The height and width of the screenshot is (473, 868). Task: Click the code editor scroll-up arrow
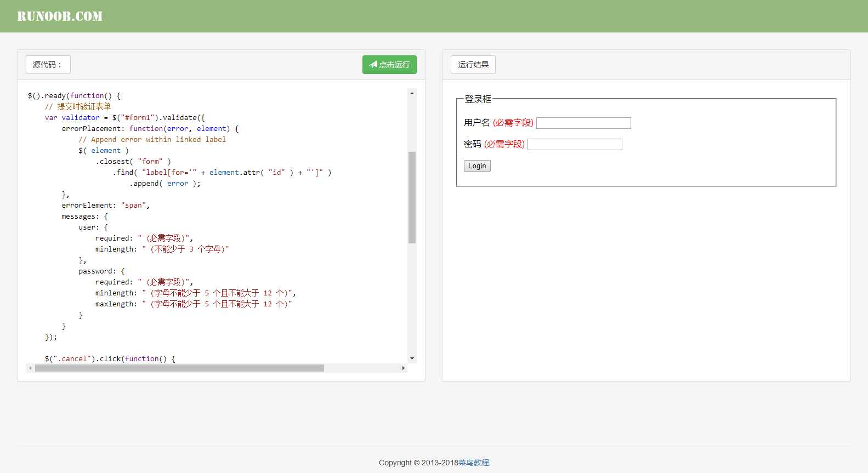point(412,93)
